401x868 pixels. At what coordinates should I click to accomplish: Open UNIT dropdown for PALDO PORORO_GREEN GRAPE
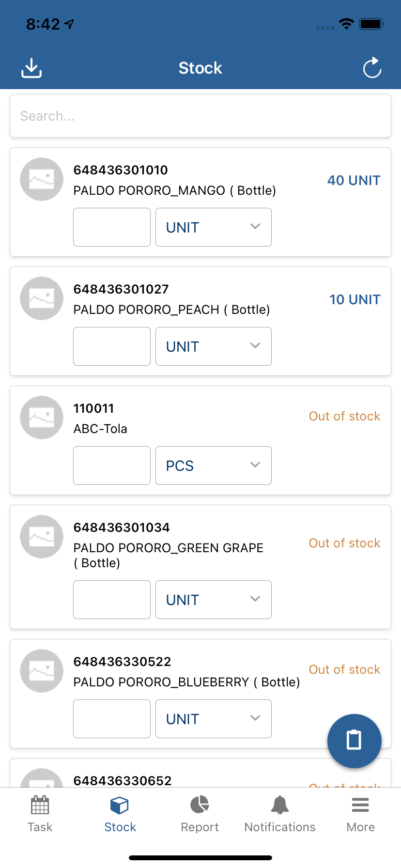coord(213,600)
